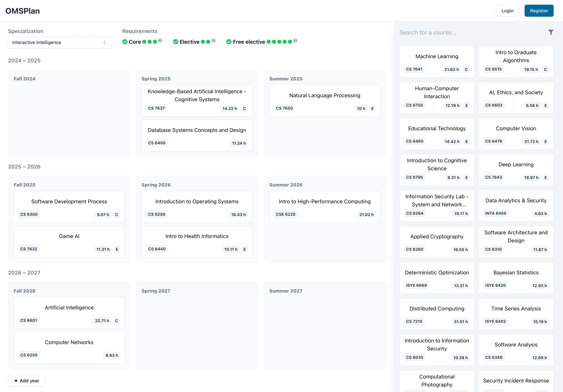Click the OMSPlan logo
This screenshot has width=563, height=392.
click(22, 11)
